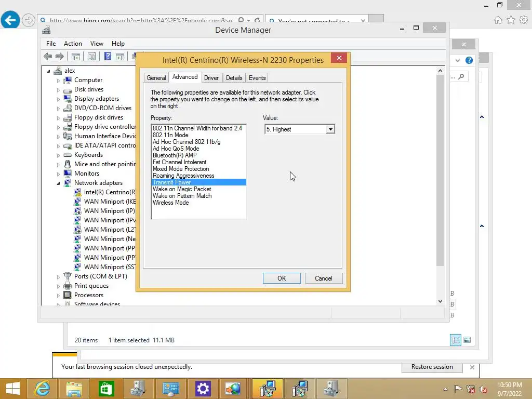Switch to large icons view in Explorer
532x399 pixels.
click(467, 340)
